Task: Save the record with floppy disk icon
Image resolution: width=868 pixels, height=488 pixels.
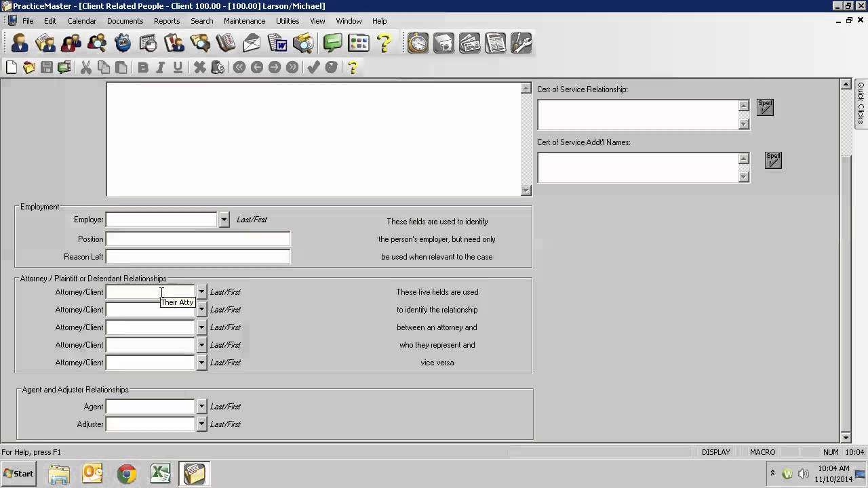Action: [47, 67]
